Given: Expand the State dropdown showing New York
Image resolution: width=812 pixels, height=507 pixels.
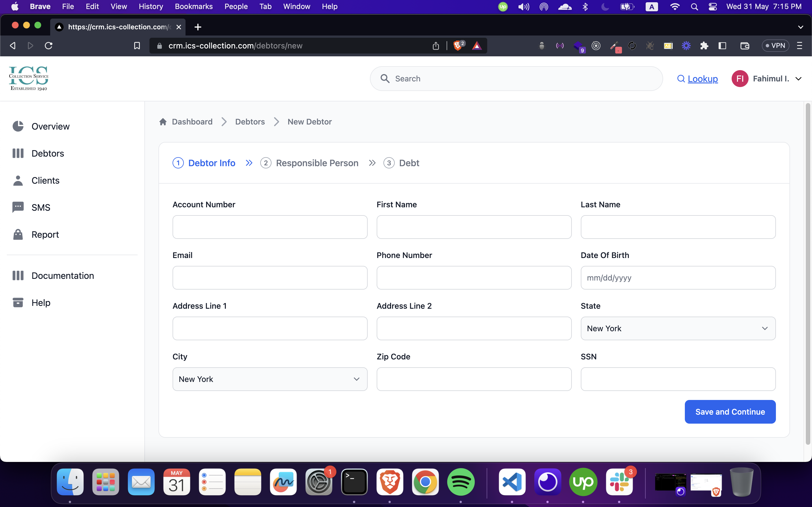Looking at the screenshot, I should (x=678, y=328).
